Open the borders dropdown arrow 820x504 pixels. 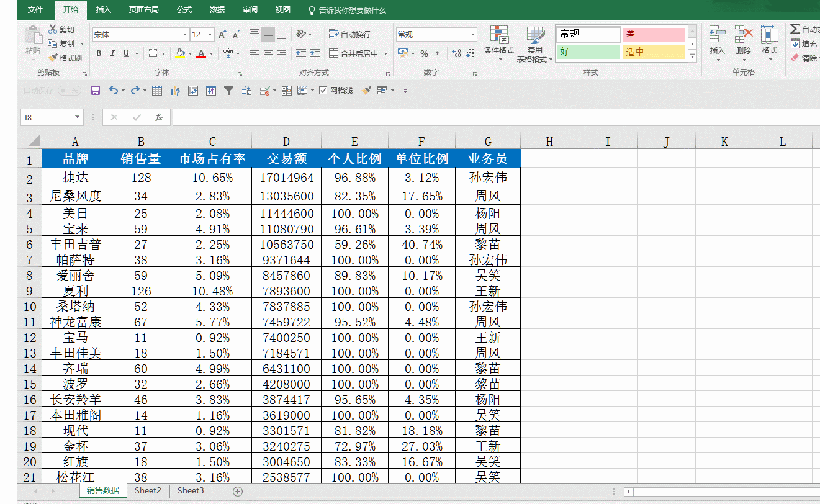164,54
